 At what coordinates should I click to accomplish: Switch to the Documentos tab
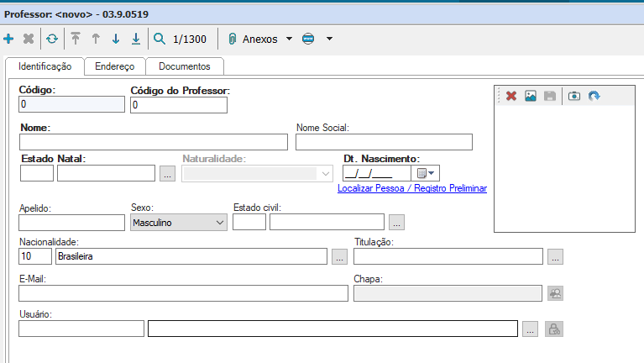coord(184,66)
